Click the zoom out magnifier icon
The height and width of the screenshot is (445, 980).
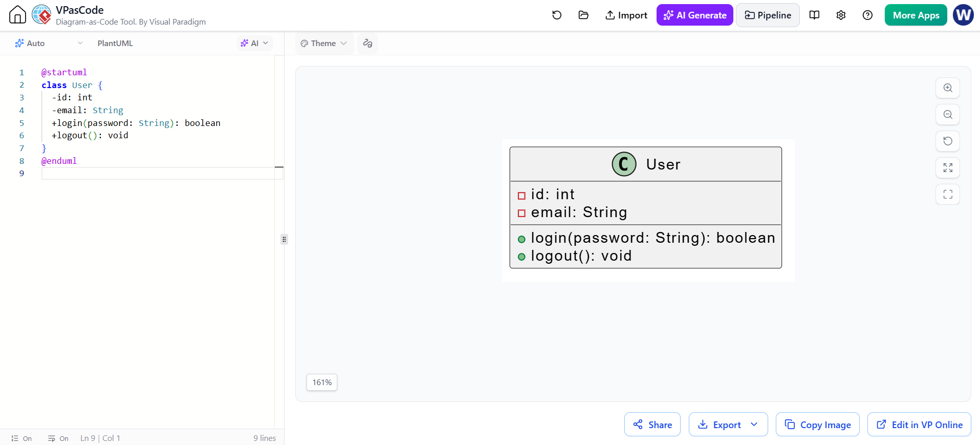[948, 115]
